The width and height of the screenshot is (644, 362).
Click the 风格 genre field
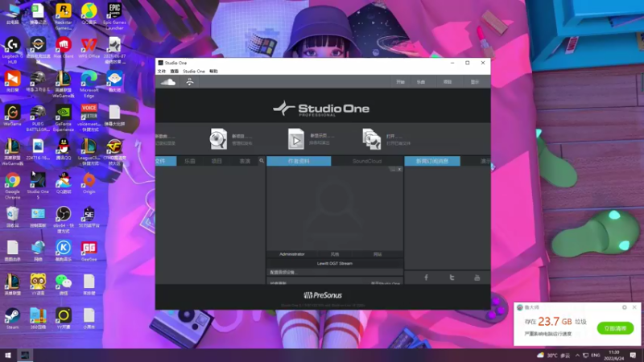pyautogui.click(x=335, y=254)
